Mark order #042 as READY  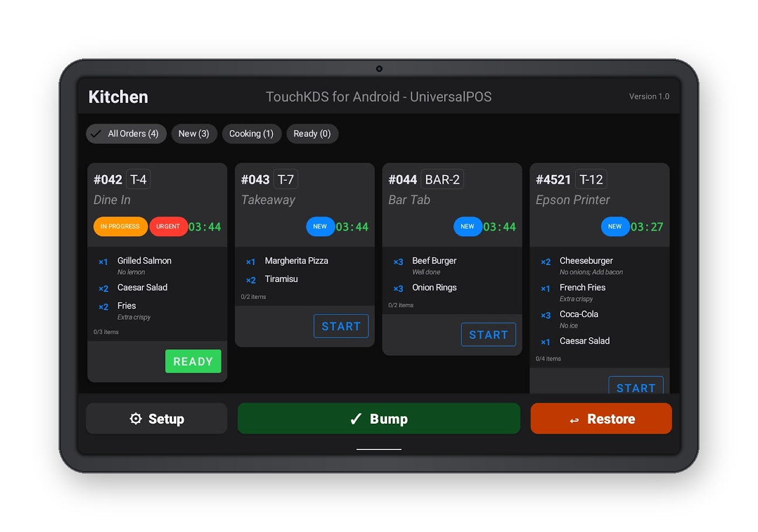tap(193, 361)
